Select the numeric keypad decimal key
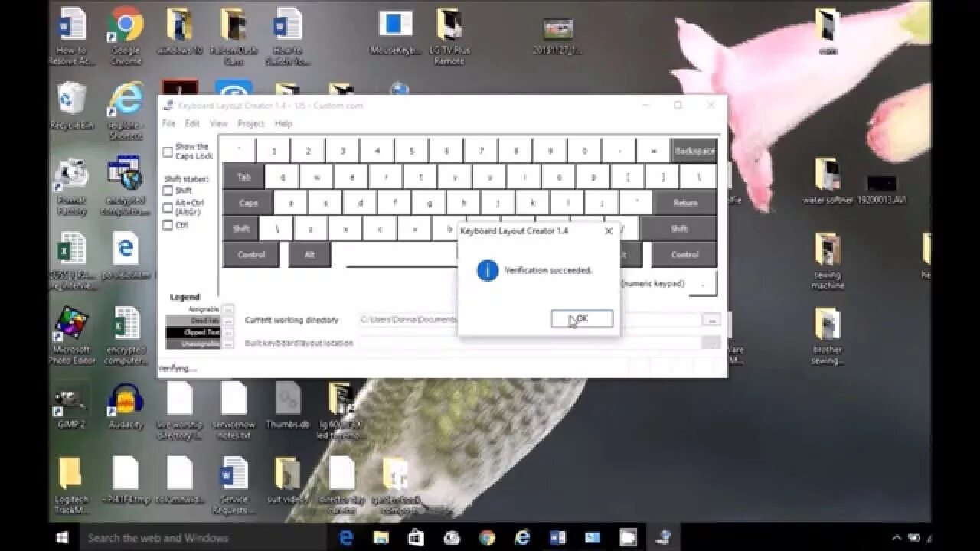 point(703,283)
